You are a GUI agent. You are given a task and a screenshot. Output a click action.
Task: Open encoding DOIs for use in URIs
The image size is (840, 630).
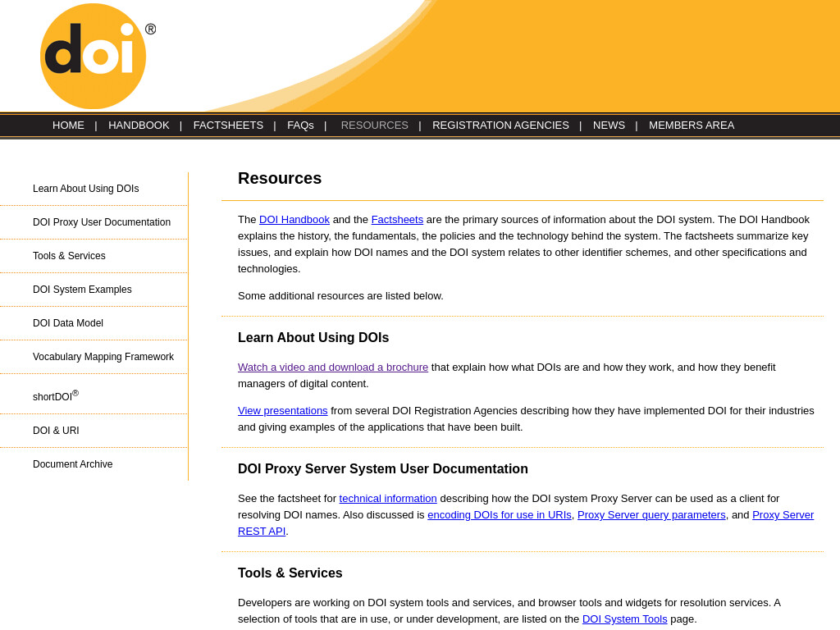click(x=500, y=515)
